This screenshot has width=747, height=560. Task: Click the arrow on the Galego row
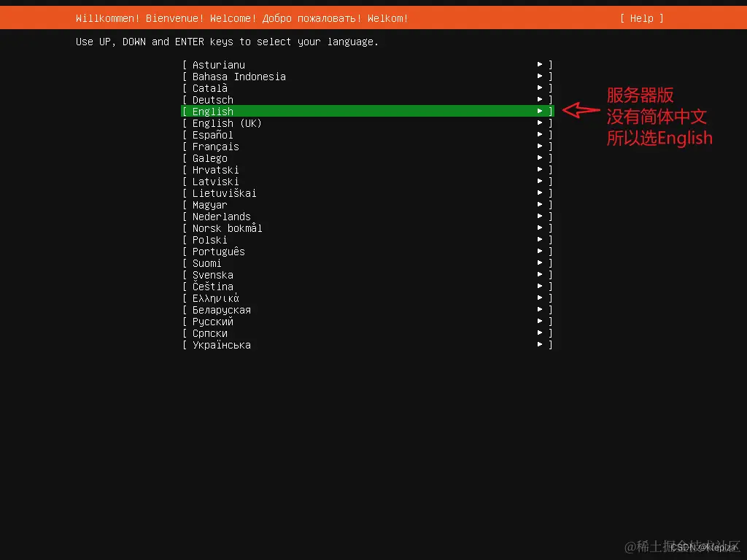coord(540,157)
